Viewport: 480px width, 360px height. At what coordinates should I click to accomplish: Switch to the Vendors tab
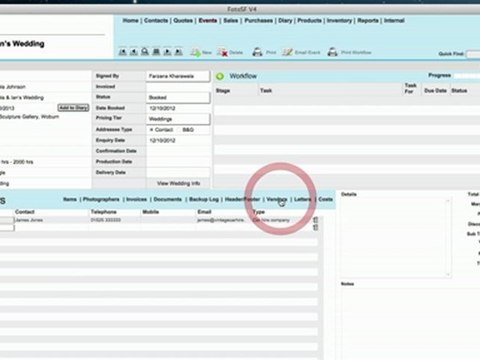tap(277, 199)
